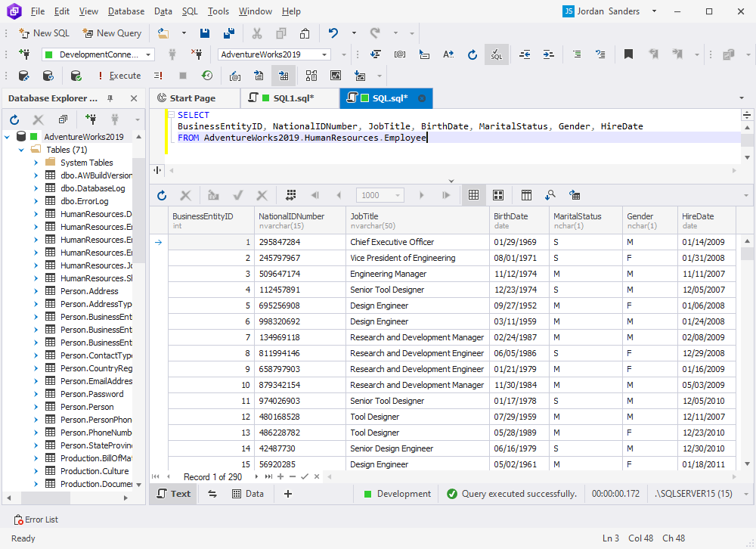Viewport: 756px width, 549px height.
Task: Click the Save icon in the main toolbar
Action: pyautogui.click(x=204, y=32)
